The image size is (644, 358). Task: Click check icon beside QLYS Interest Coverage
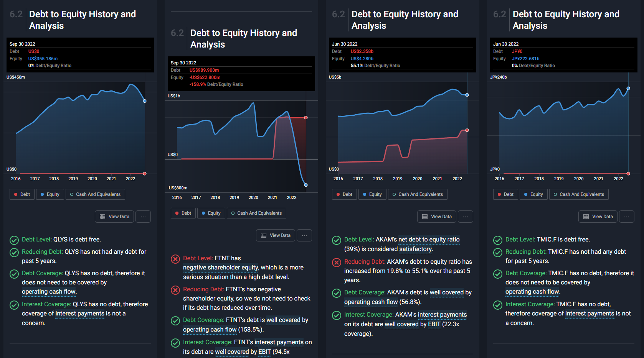point(14,305)
